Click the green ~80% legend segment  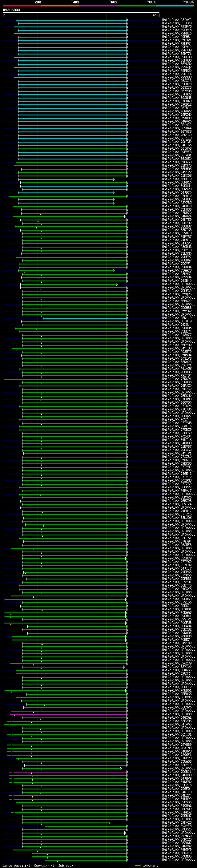[137, 6]
